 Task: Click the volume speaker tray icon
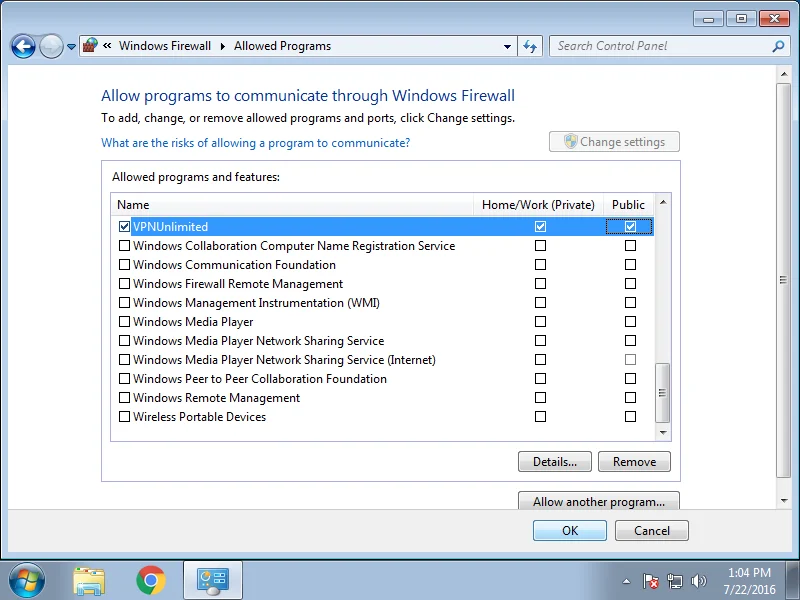coord(698,581)
